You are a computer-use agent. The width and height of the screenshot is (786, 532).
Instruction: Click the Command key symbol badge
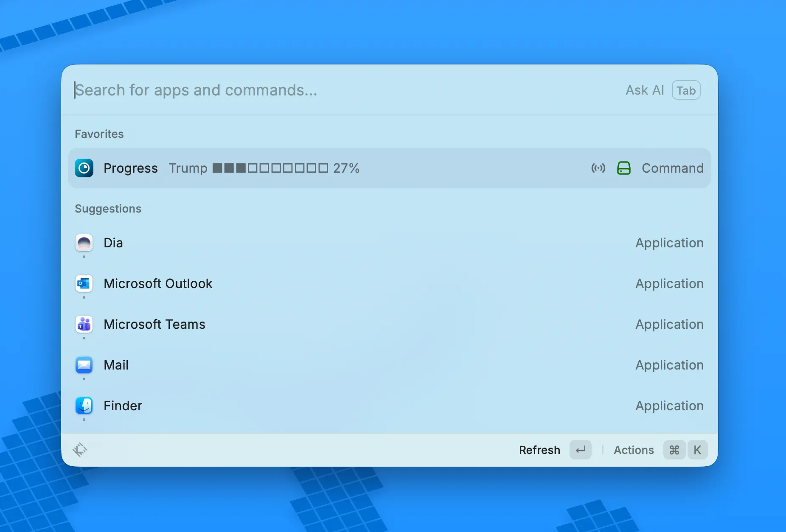click(674, 450)
